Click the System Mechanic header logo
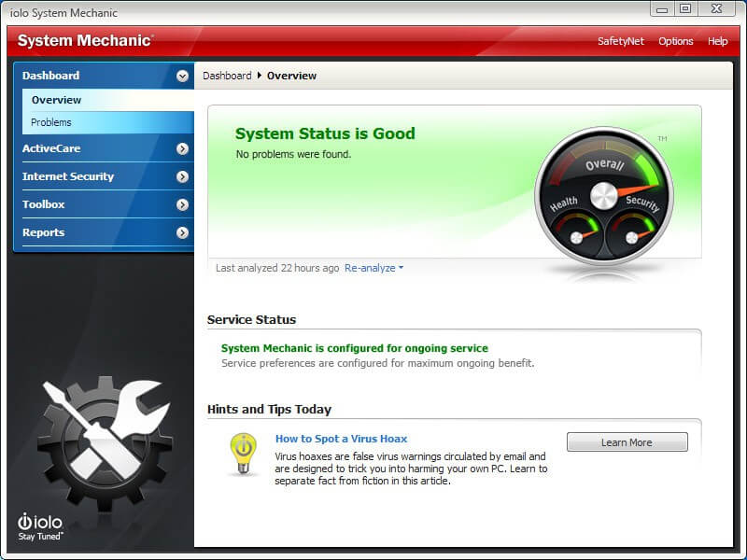Viewport: 747px width, 560px height. click(x=85, y=41)
